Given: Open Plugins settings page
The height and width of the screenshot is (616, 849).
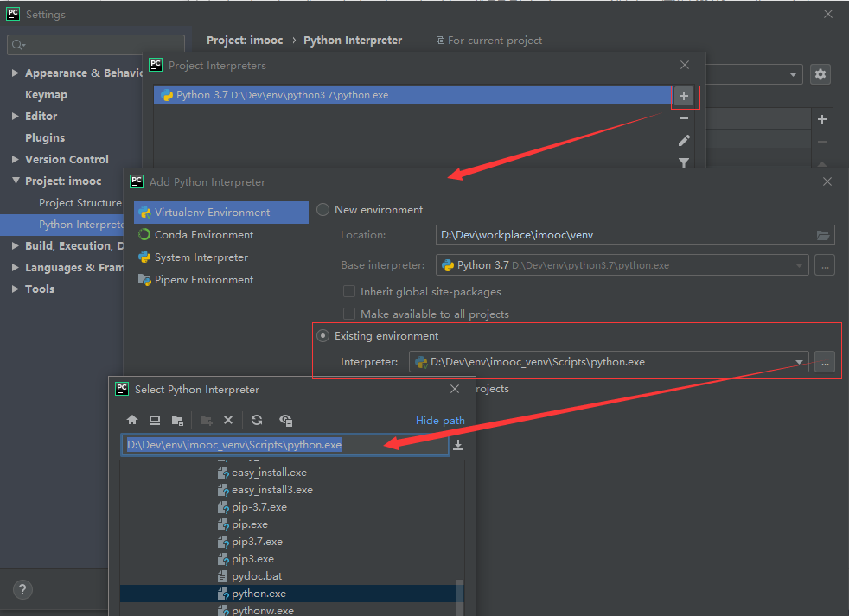Looking at the screenshot, I should 45,137.
